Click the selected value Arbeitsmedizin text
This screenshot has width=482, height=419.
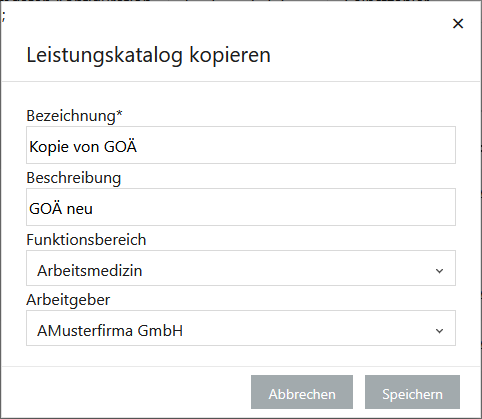[90, 271]
